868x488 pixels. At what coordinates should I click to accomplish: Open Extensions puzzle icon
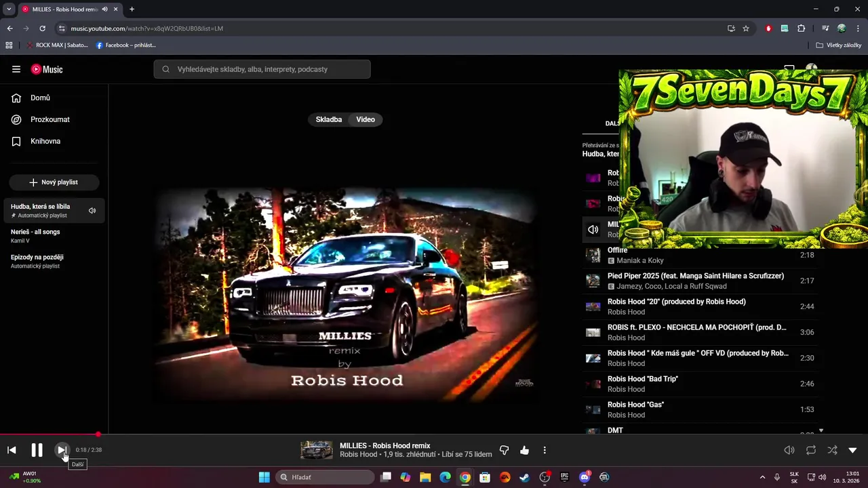[x=802, y=28]
